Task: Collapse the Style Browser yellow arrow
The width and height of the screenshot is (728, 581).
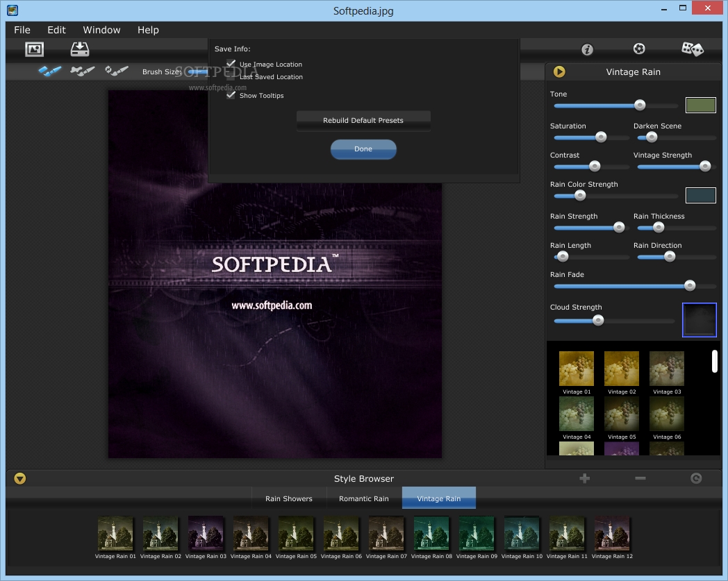Action: click(20, 478)
